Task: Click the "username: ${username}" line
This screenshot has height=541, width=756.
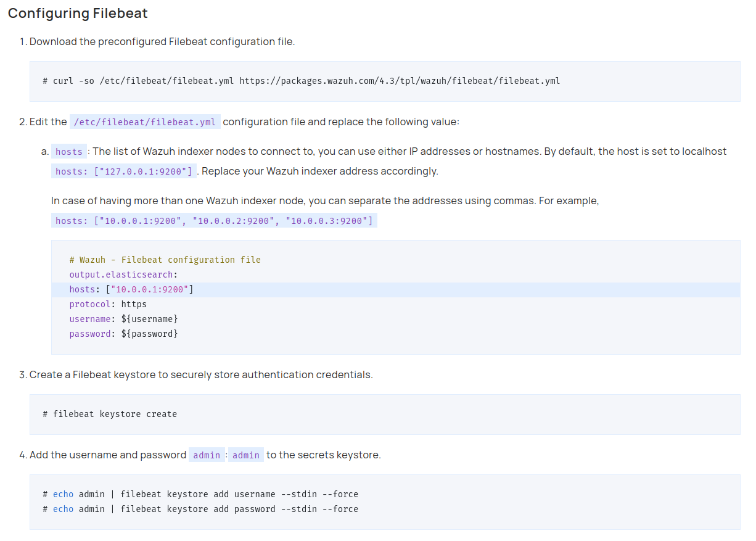Action: pos(123,318)
